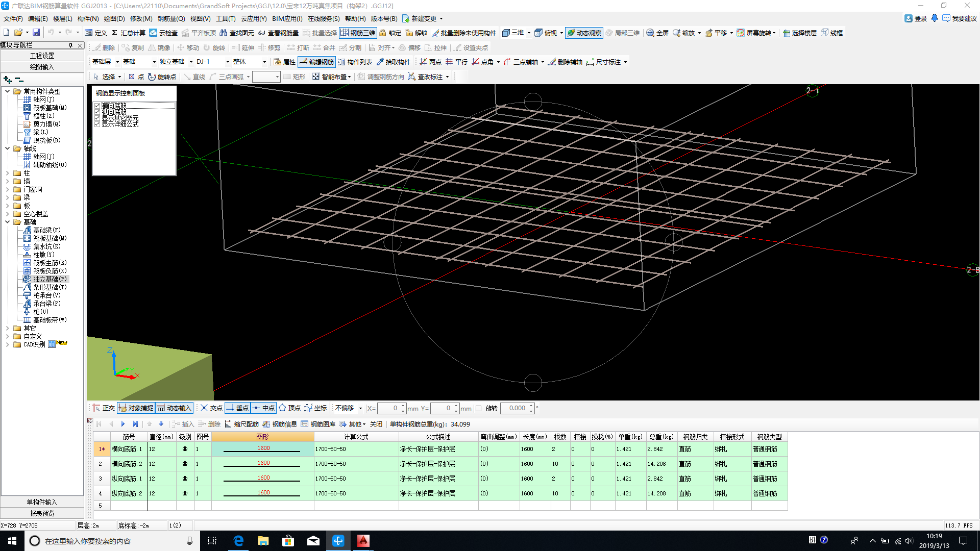Toggle 垂点 perpendicular snap
980x551 pixels.
pos(238,408)
